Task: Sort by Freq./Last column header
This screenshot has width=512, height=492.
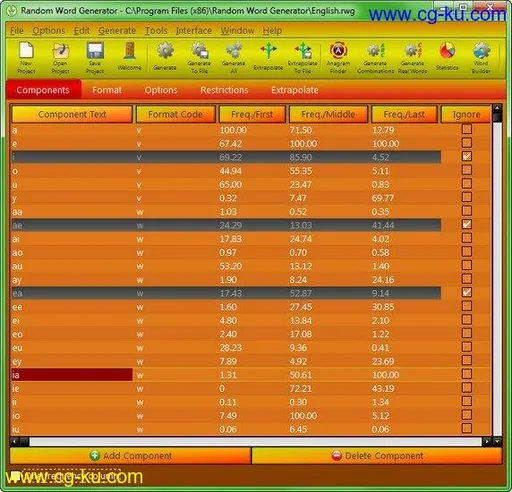Action: point(404,114)
